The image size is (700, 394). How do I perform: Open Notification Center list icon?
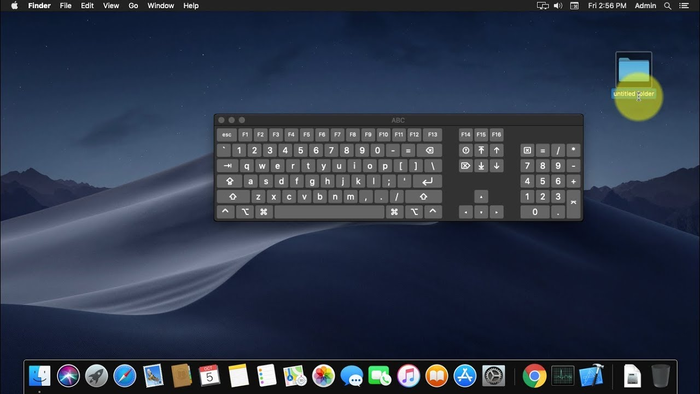pos(684,6)
